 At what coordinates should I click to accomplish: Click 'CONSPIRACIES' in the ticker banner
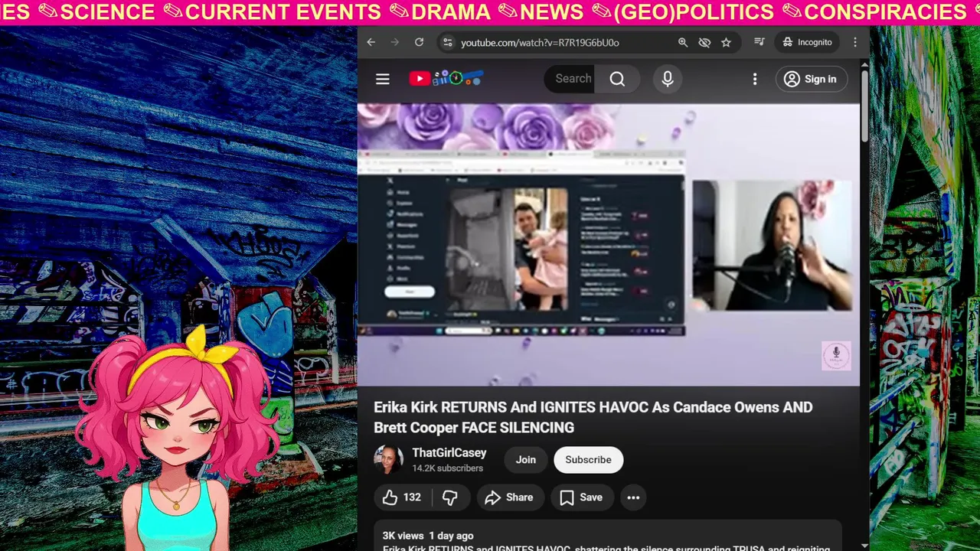(x=885, y=12)
